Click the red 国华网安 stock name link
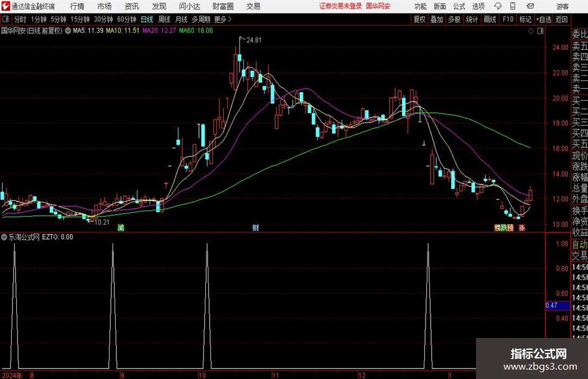Viewport: 588px width, 379px height. [x=378, y=6]
